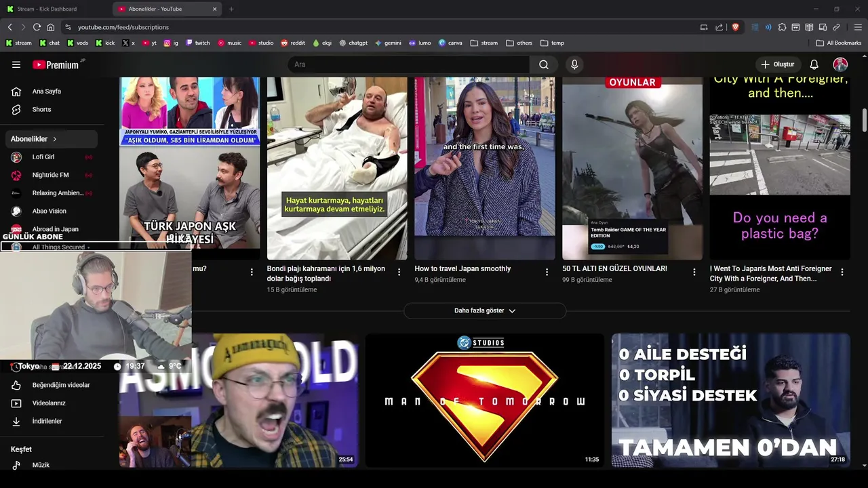Click the title How to travel Japan smoothly
868x488 pixels.
pos(462,269)
